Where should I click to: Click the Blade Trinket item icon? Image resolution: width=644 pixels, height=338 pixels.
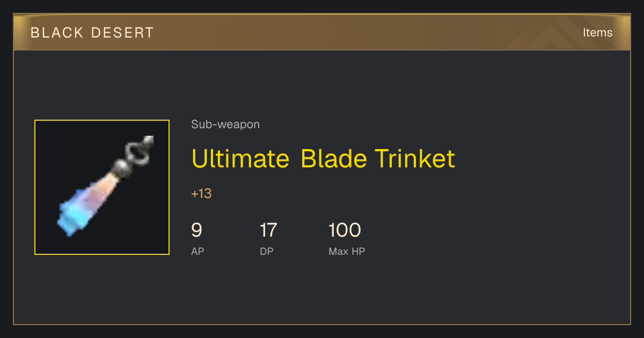coord(102,187)
